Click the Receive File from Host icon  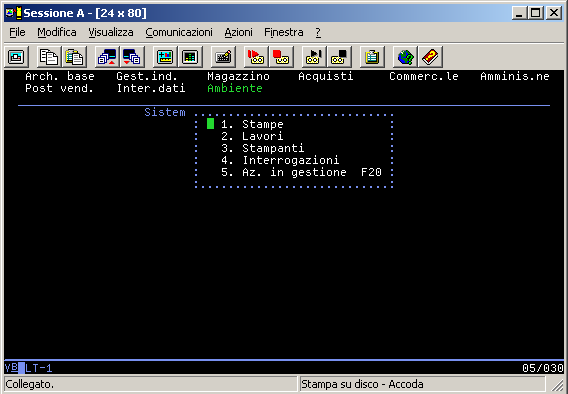[132, 57]
